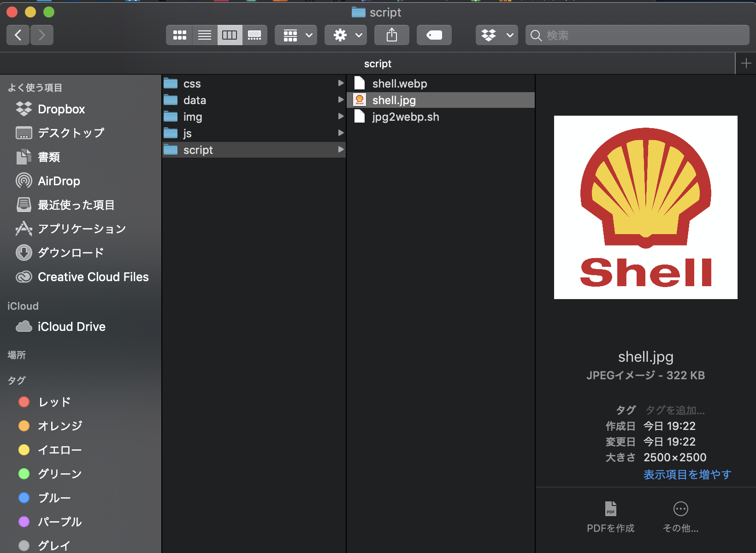Click the search field in the toolbar
The height and width of the screenshot is (553, 756).
tap(636, 35)
